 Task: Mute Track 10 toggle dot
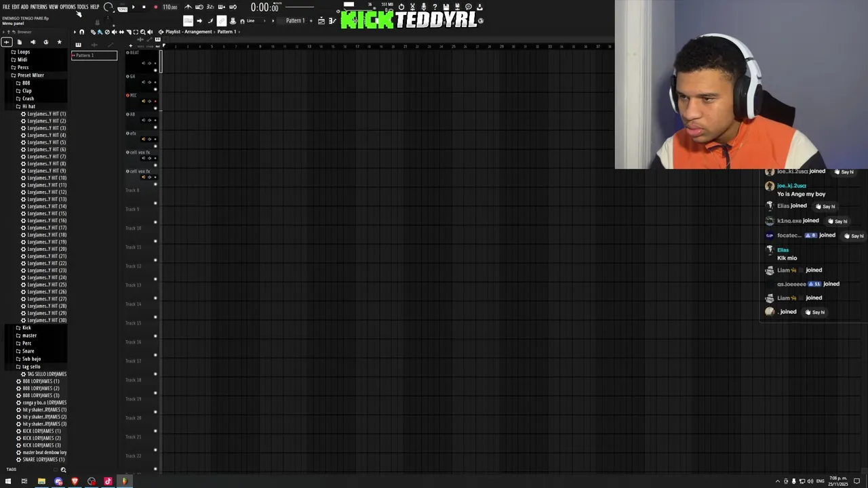(155, 241)
